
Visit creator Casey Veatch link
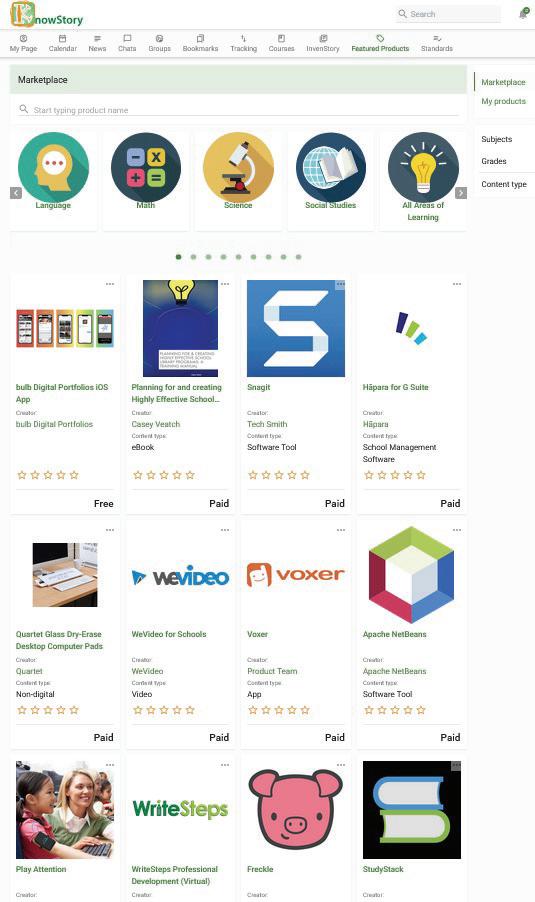click(x=155, y=424)
